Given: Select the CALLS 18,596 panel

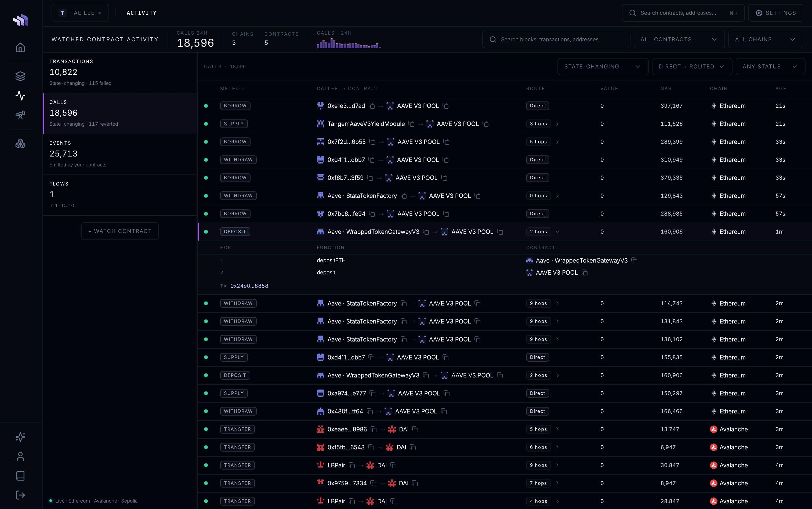Looking at the screenshot, I should (120, 114).
